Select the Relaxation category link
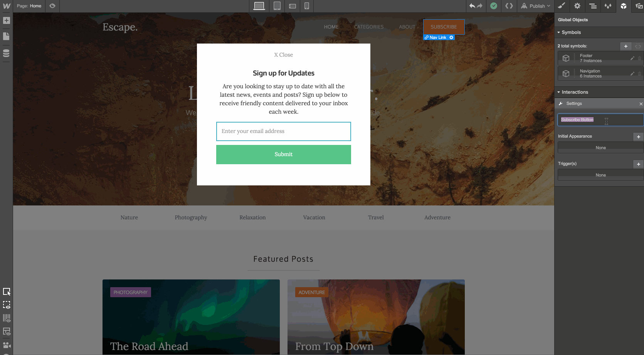This screenshot has height=355, width=644. click(252, 217)
